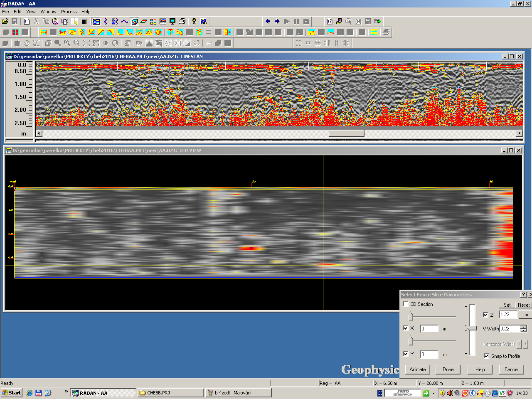The width and height of the screenshot is (532, 399).
Task: Open the Window menu
Action: (x=48, y=12)
